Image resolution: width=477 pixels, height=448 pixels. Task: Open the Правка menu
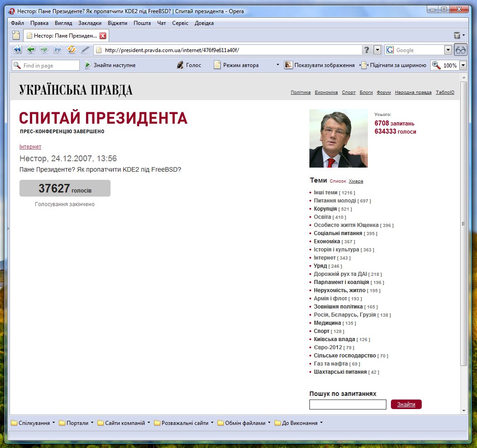(39, 23)
